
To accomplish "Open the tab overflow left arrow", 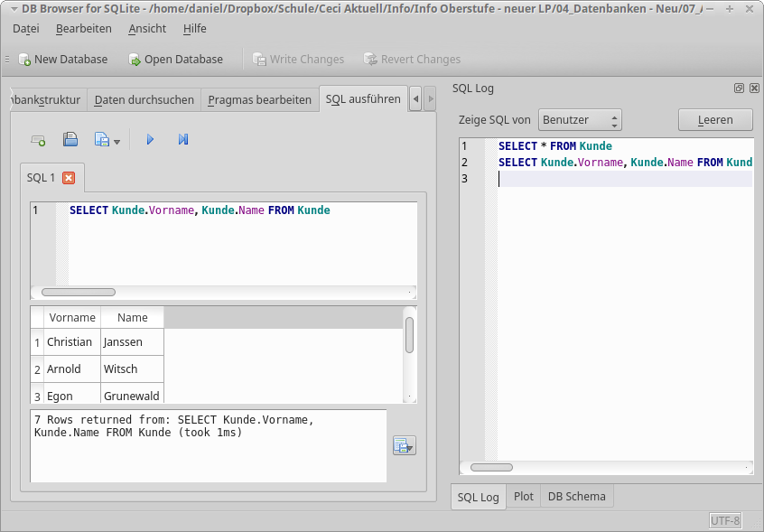I will coord(415,99).
